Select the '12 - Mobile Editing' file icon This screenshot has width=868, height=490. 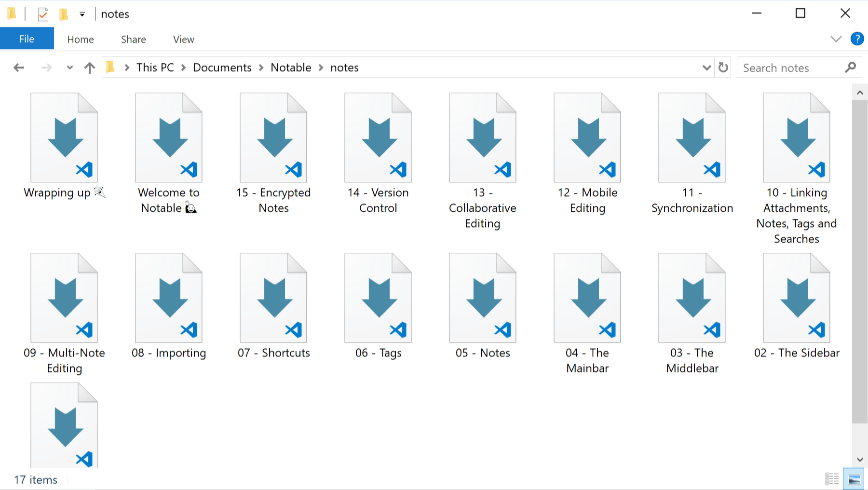[x=587, y=137]
